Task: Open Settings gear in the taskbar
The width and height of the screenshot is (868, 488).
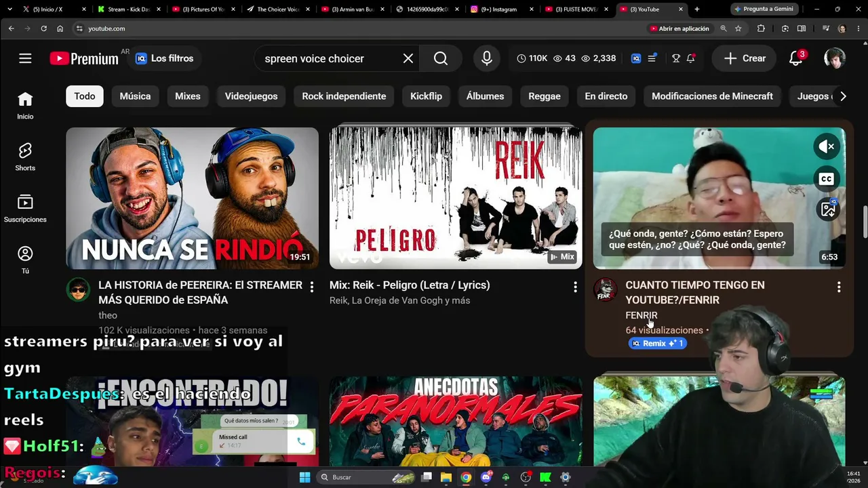Action: 566,477
